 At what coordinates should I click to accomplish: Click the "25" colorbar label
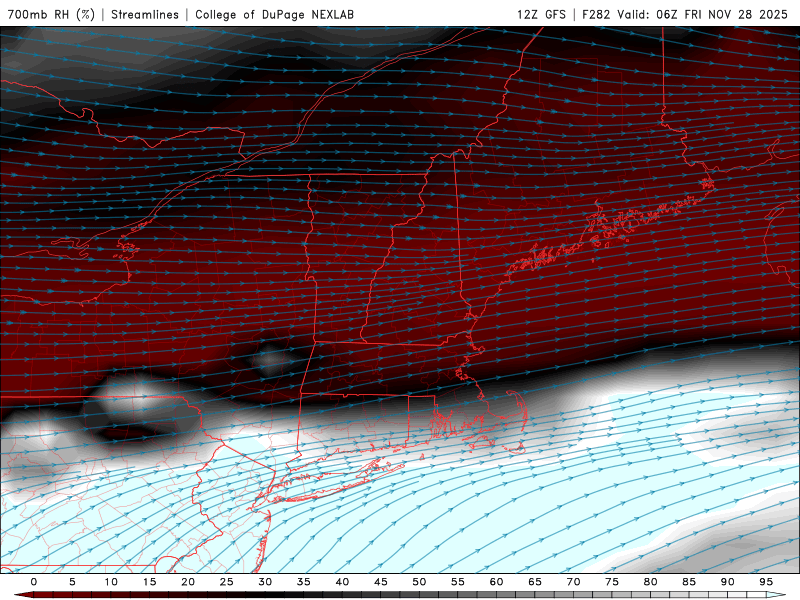[x=227, y=582]
